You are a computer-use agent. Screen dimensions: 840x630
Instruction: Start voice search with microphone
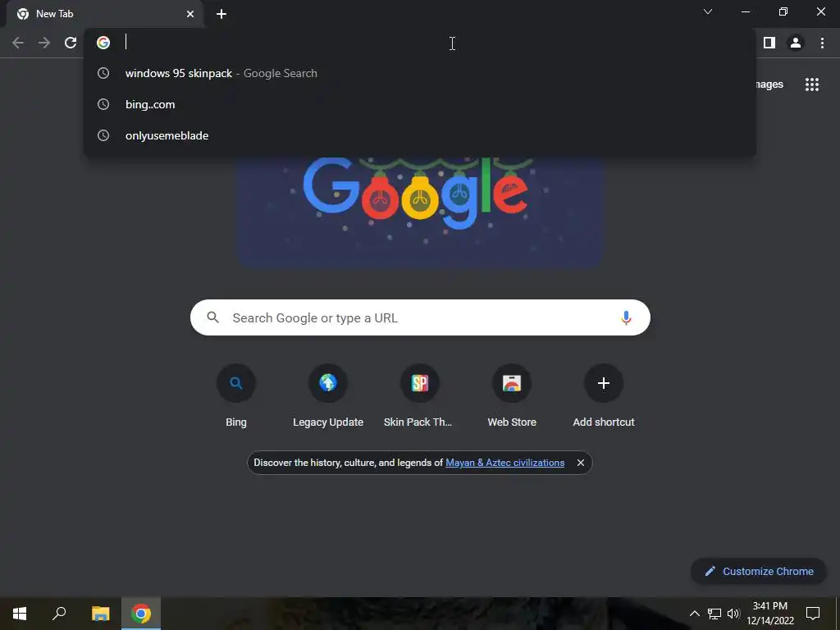(x=626, y=317)
